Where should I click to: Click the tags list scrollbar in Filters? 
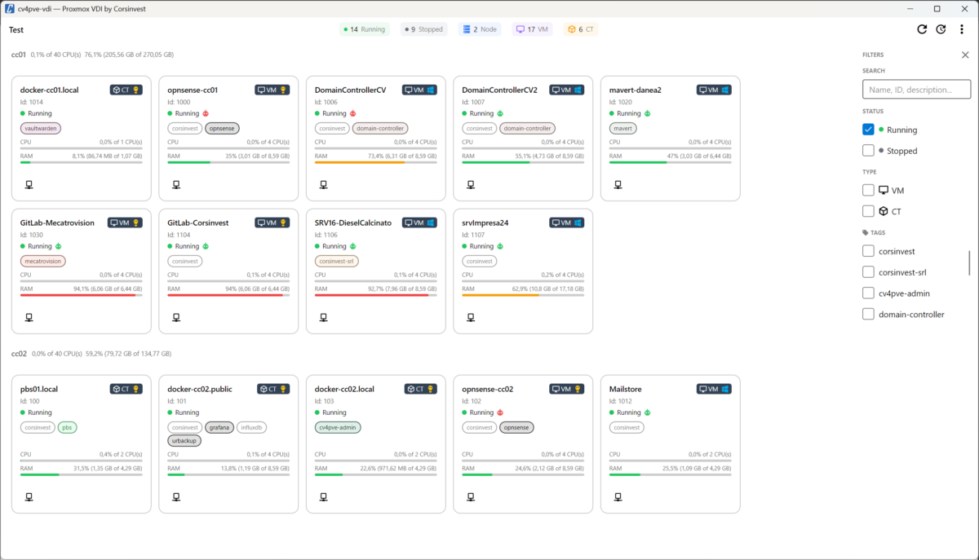tap(969, 263)
